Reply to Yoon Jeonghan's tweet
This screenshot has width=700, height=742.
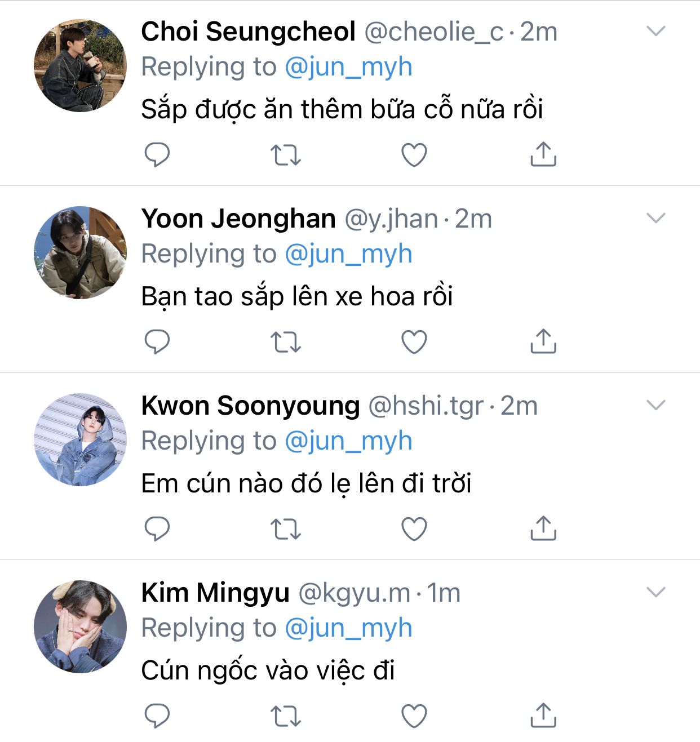pyautogui.click(x=157, y=341)
